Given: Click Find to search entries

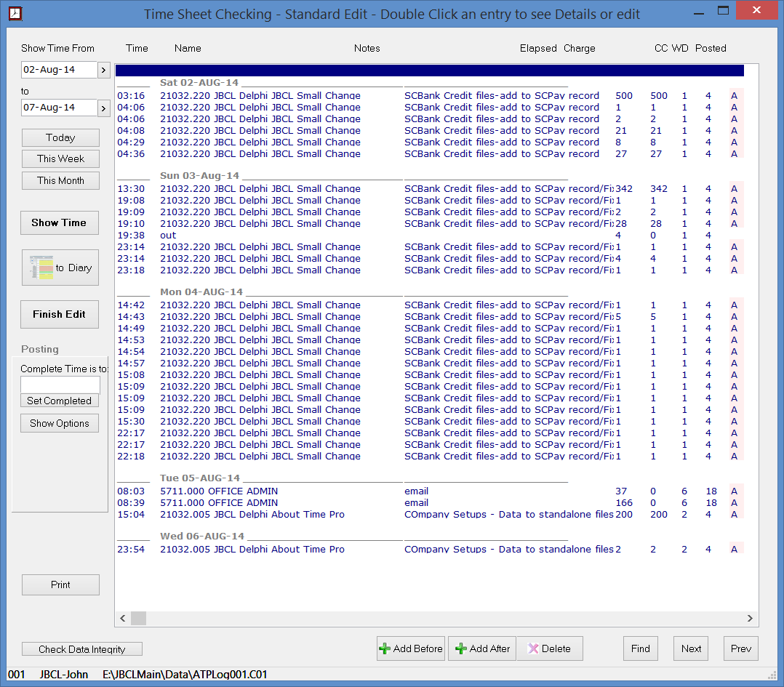Looking at the screenshot, I should [640, 648].
